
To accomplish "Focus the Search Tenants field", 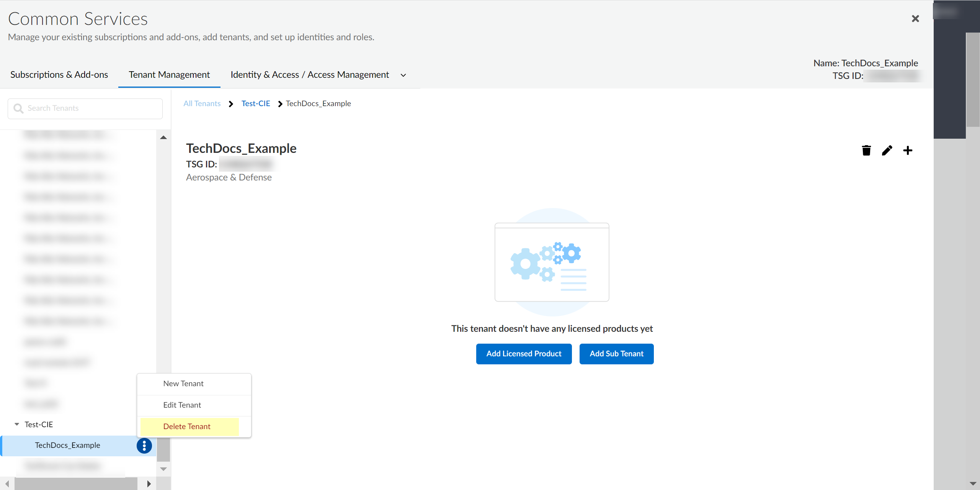I will [92, 108].
